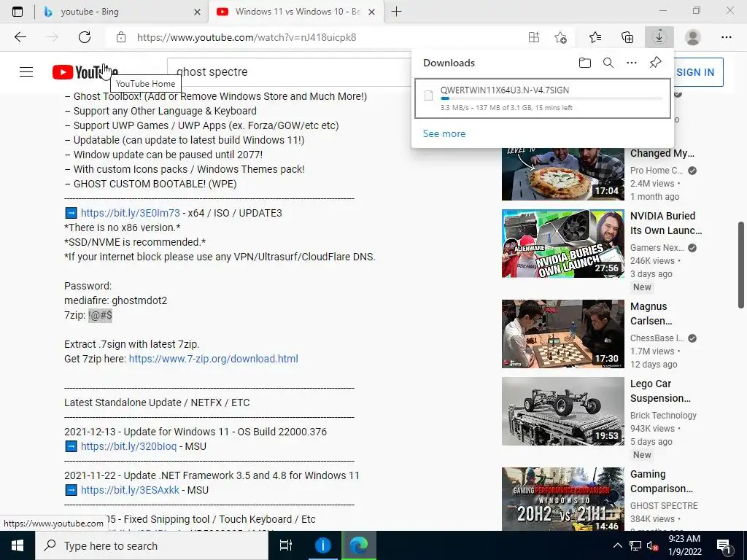Reload the page with Refresh icon
The image size is (747, 560).
[85, 37]
